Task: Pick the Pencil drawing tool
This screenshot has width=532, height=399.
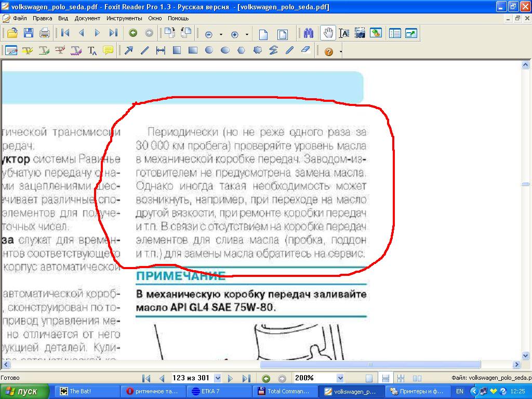Action: (x=289, y=50)
